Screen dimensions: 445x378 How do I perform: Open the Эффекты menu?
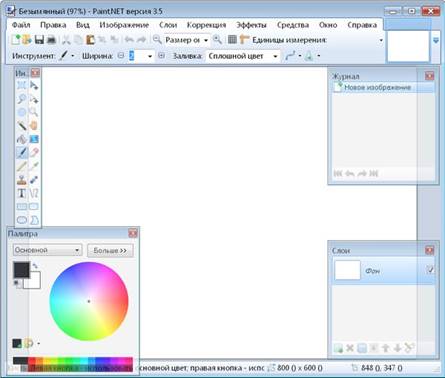(x=251, y=25)
